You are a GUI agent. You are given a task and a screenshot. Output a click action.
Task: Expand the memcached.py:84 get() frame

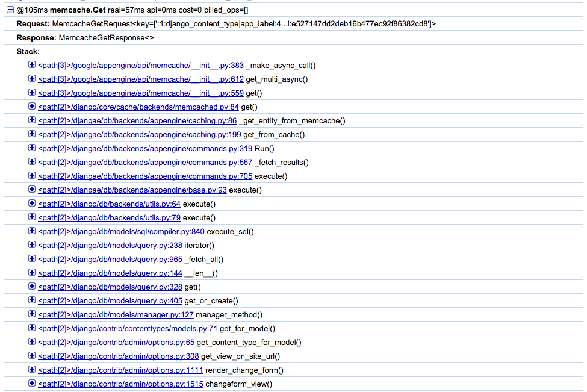[32, 107]
